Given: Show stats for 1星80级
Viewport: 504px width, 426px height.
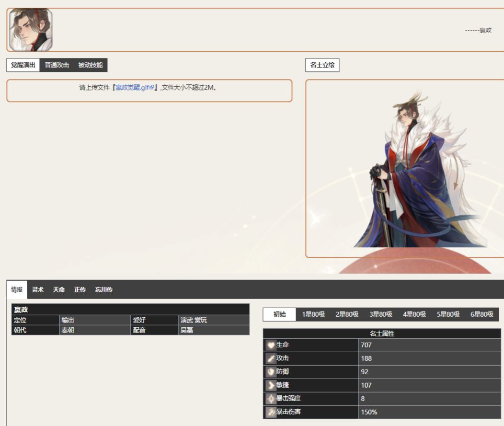Looking at the screenshot, I should 313,314.
